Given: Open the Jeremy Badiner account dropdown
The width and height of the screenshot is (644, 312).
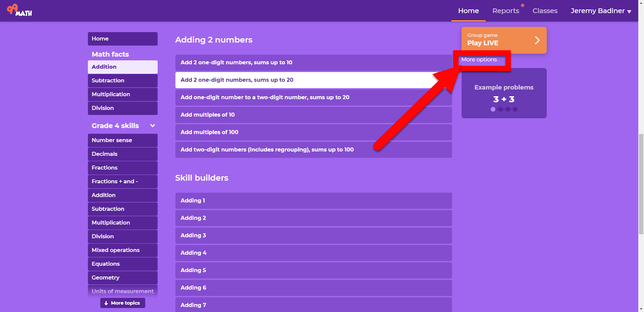Looking at the screenshot, I should [601, 11].
